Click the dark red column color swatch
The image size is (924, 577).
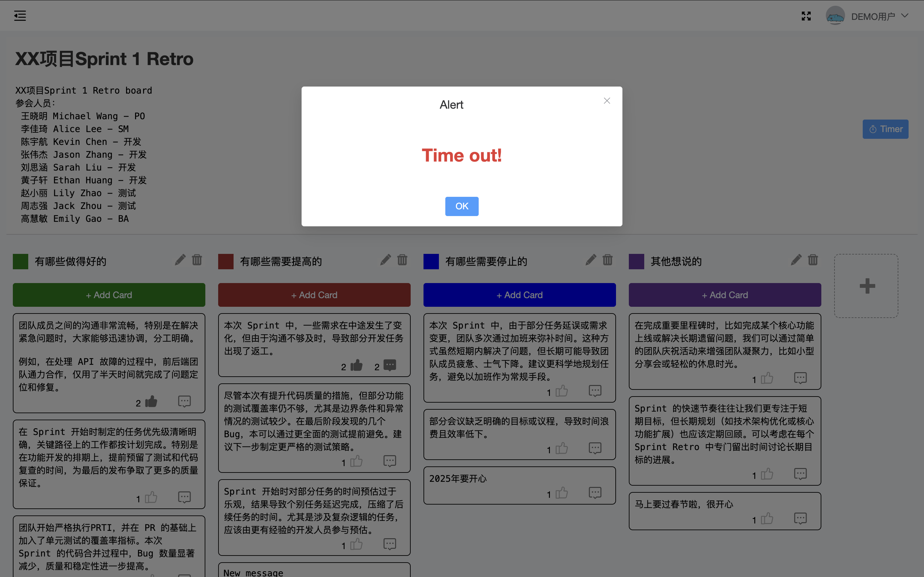(x=226, y=261)
